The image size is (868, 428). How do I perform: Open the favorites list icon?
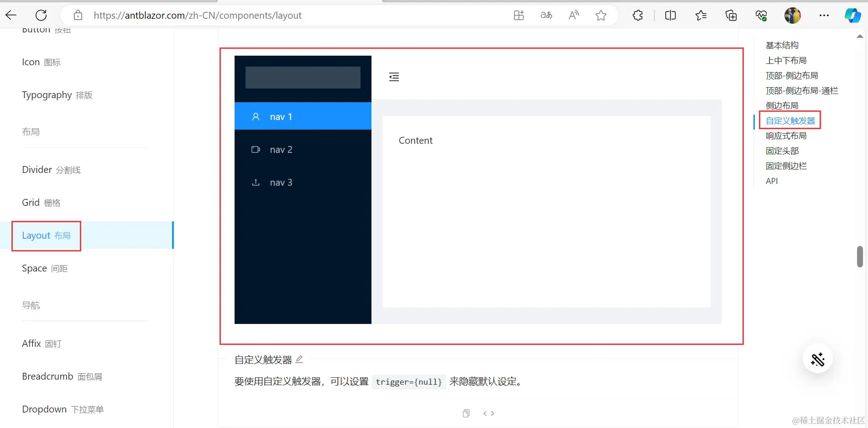click(701, 15)
